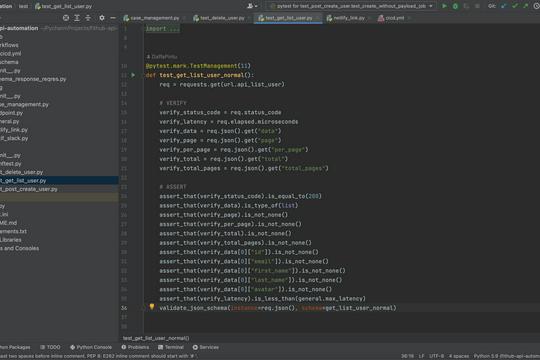This screenshot has width=540, height=360.
Task: Select test_post_create_user.py in project tree
Action: coord(29,189)
